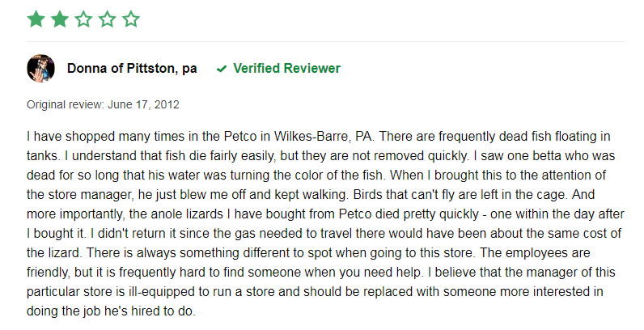This screenshot has width=644, height=330.
Task: Click the green verified checkmark icon
Action: (x=222, y=69)
